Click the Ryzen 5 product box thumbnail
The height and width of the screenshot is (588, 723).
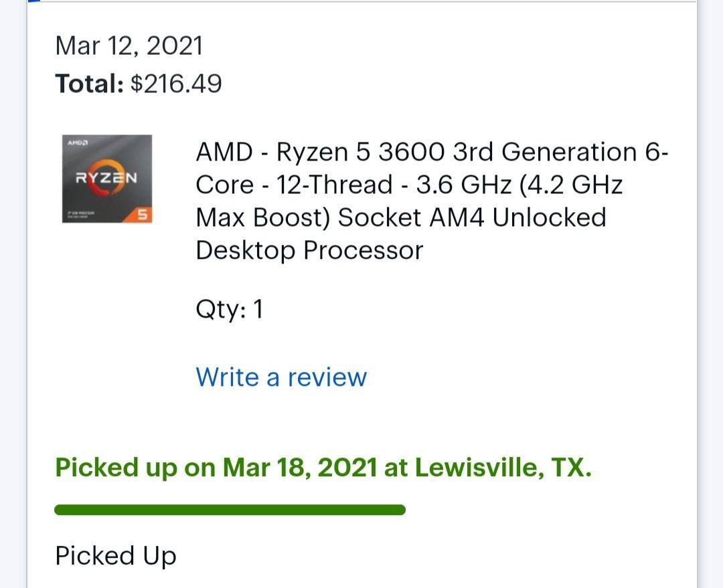tap(106, 179)
